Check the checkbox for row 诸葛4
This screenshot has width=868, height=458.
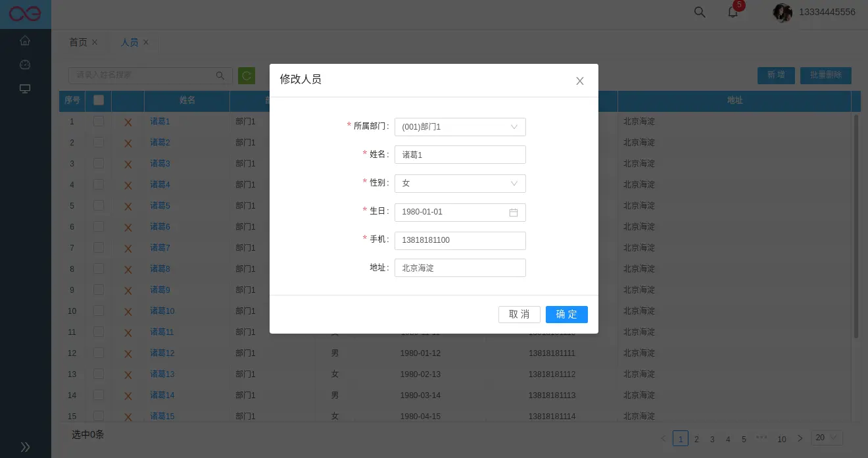click(x=99, y=184)
